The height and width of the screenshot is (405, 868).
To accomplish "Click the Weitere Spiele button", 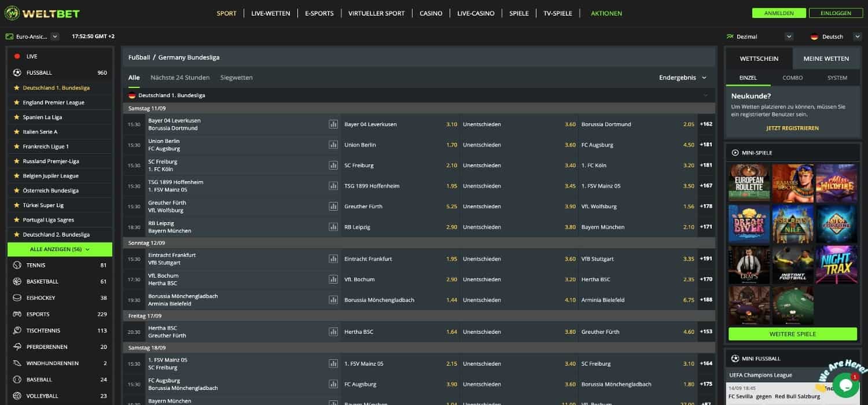I will tap(793, 334).
